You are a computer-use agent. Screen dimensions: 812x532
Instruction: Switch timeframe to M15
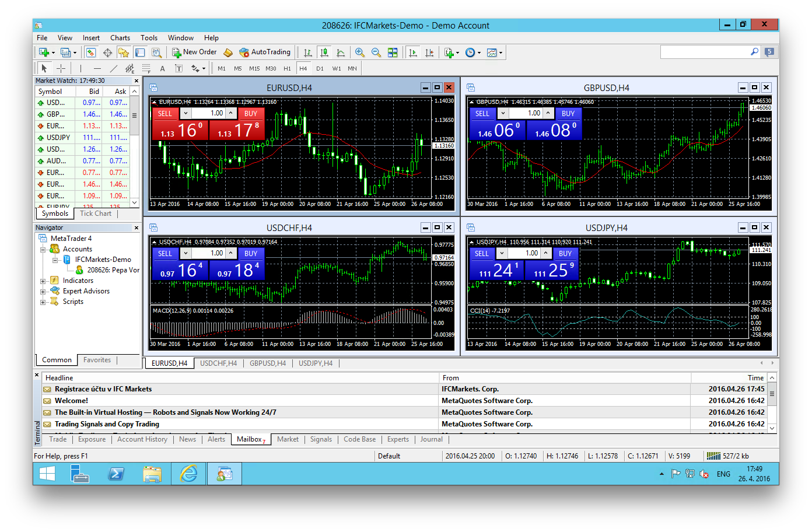click(x=254, y=68)
